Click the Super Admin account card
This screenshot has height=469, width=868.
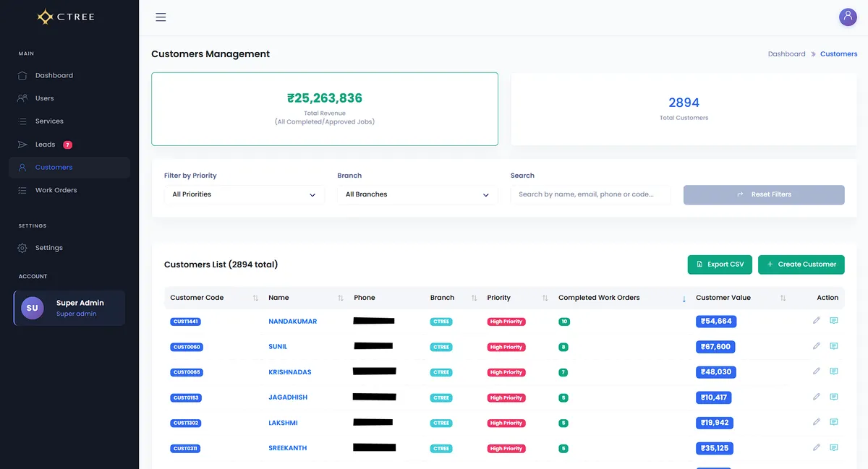69,308
